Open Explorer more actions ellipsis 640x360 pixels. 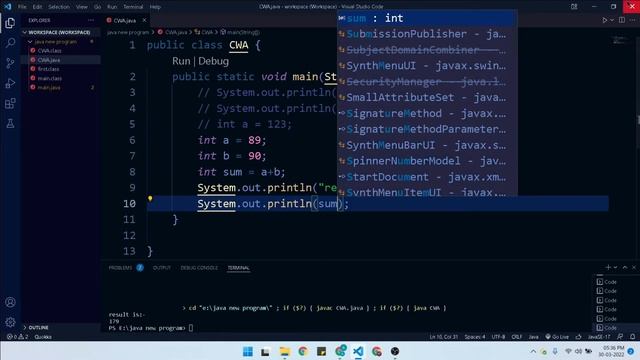tap(91, 20)
